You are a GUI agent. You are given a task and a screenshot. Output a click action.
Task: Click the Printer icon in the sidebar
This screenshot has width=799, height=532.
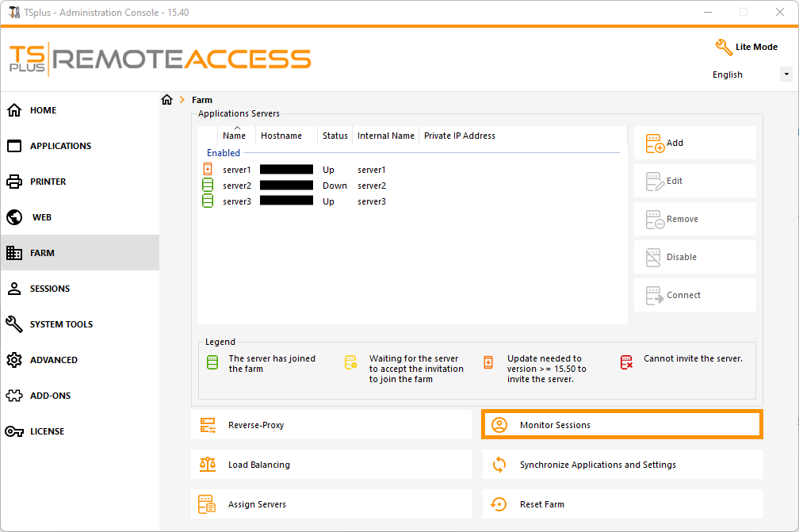click(x=14, y=182)
